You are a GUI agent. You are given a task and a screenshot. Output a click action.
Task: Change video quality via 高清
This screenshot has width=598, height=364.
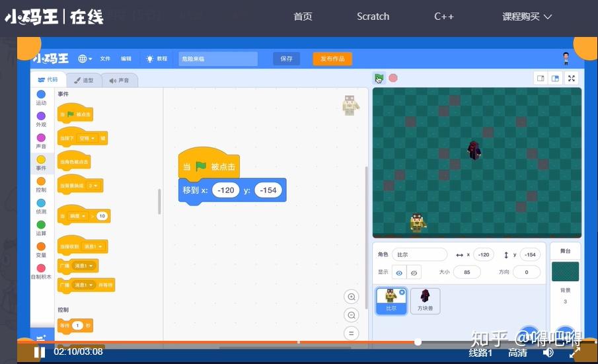point(517,353)
